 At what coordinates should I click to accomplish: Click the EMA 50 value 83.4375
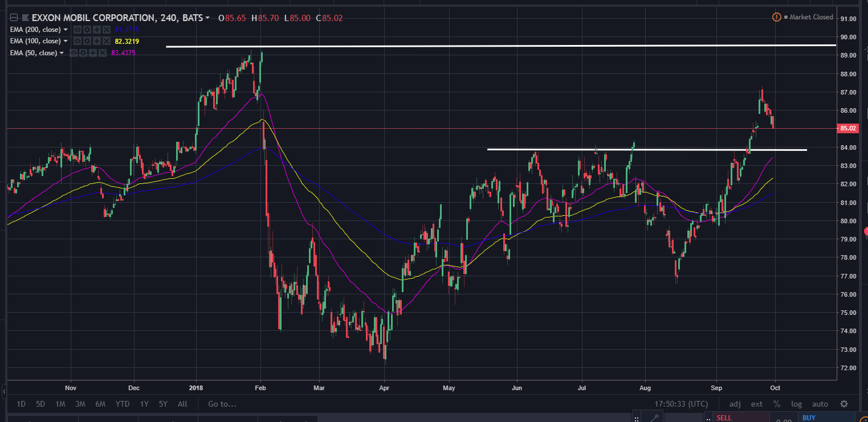tap(123, 53)
